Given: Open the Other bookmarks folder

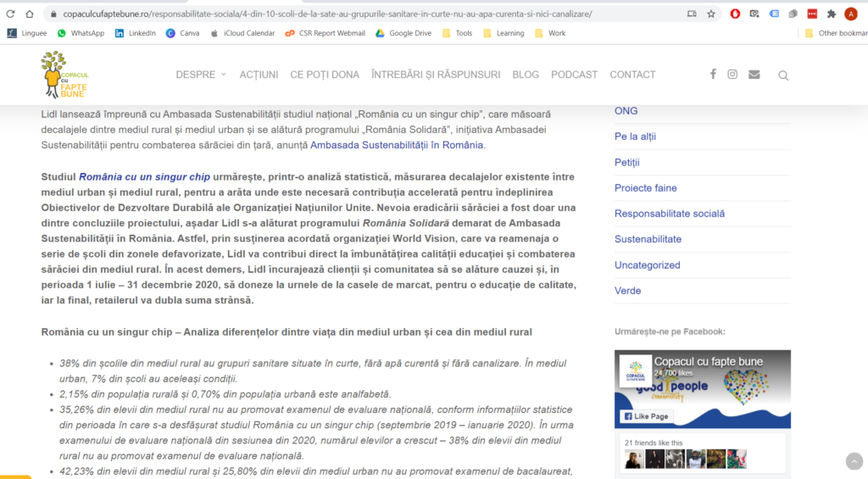Looking at the screenshot, I should tap(836, 33).
